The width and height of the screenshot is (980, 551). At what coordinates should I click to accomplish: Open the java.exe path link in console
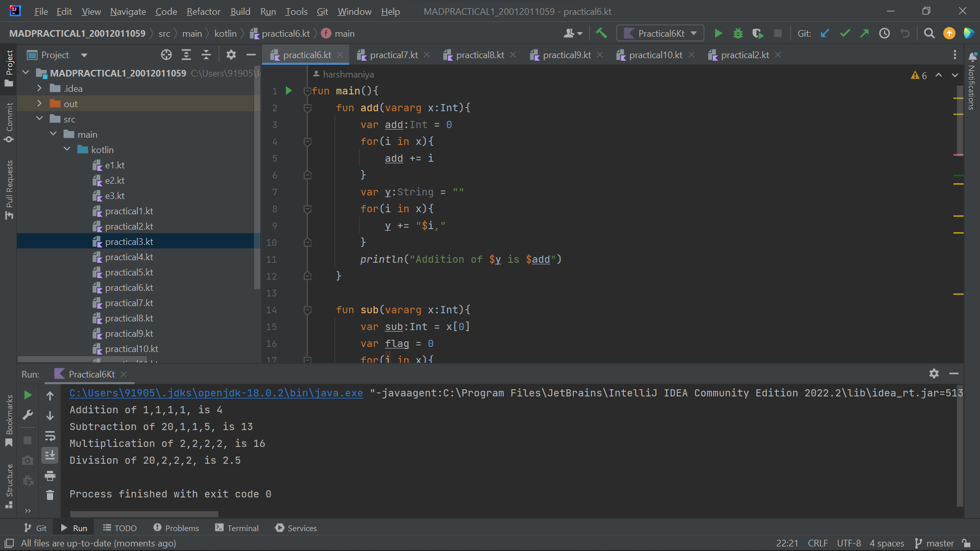point(216,393)
